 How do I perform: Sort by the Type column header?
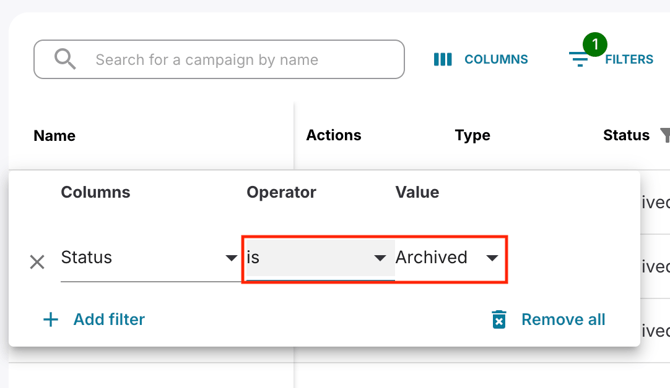473,135
